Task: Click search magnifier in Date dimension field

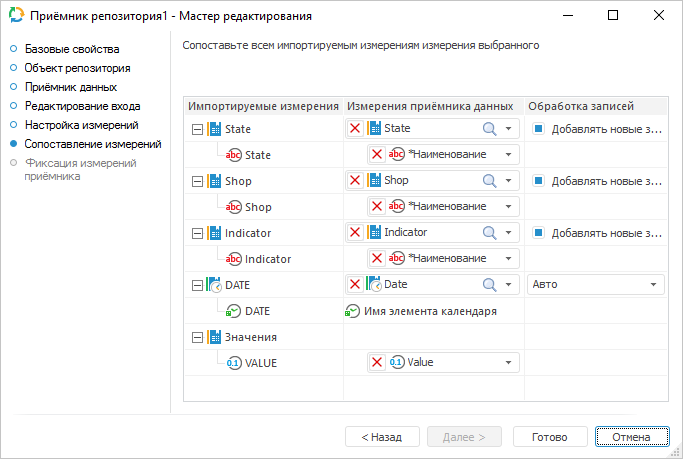Action: tap(490, 284)
